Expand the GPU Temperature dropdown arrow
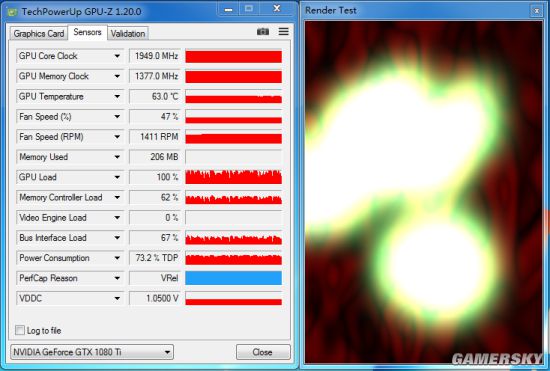 click(117, 96)
